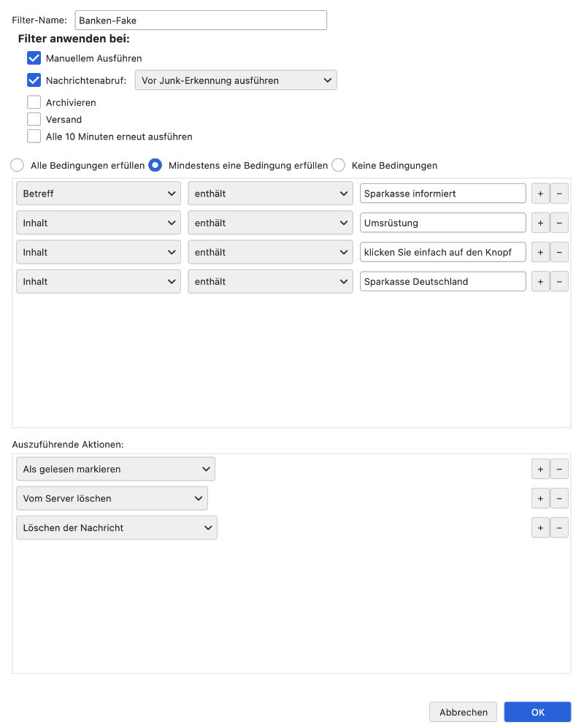Click the Filter-Name field 'Banken-Fake'
Image resolution: width=584 pixels, height=728 pixels.
pos(201,20)
